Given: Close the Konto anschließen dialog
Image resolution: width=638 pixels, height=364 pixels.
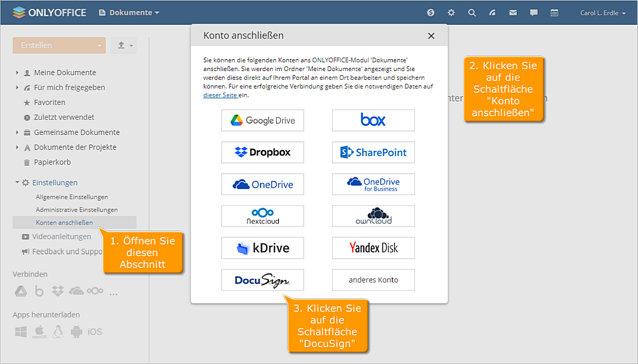Looking at the screenshot, I should (431, 36).
